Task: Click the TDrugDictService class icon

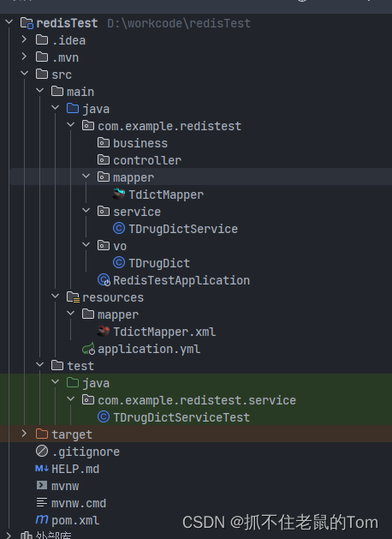Action: (x=119, y=229)
